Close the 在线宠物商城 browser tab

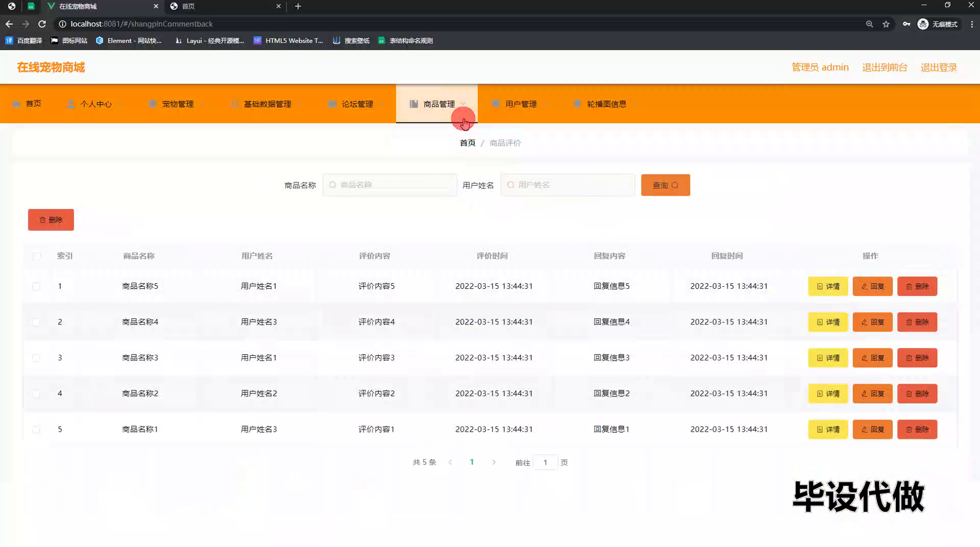[156, 6]
